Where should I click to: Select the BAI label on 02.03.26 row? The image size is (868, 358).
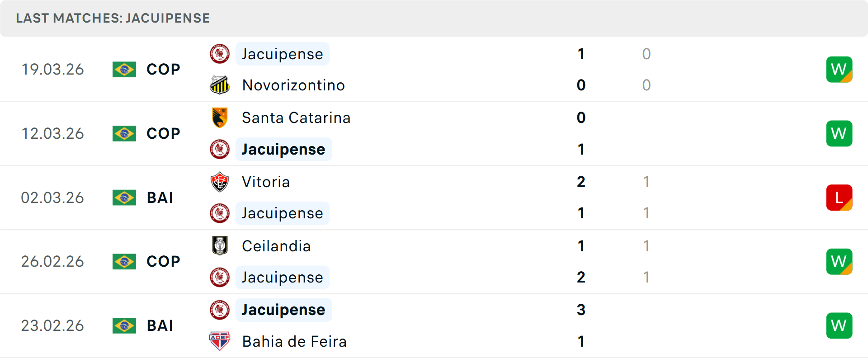[160, 198]
